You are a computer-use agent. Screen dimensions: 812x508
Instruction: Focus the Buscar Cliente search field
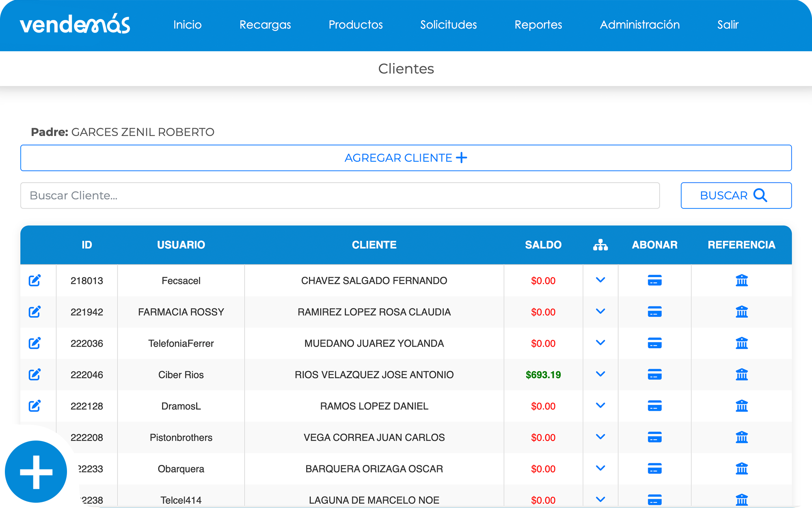[x=340, y=195]
